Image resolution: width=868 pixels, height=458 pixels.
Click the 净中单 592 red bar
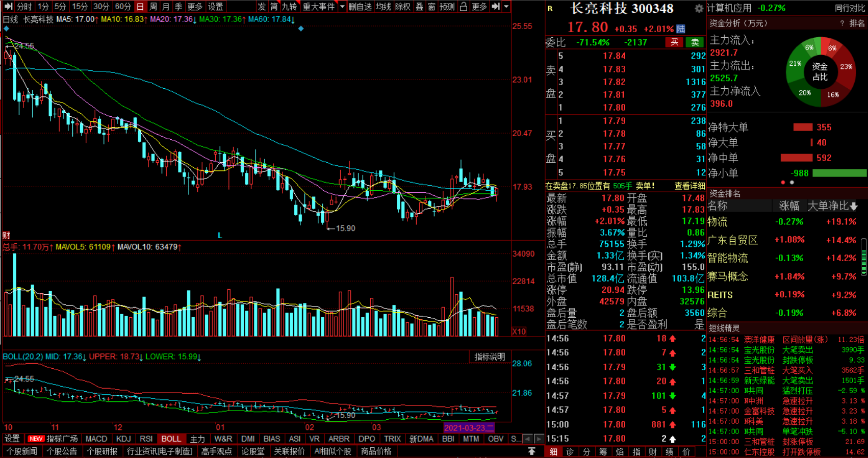[797, 158]
